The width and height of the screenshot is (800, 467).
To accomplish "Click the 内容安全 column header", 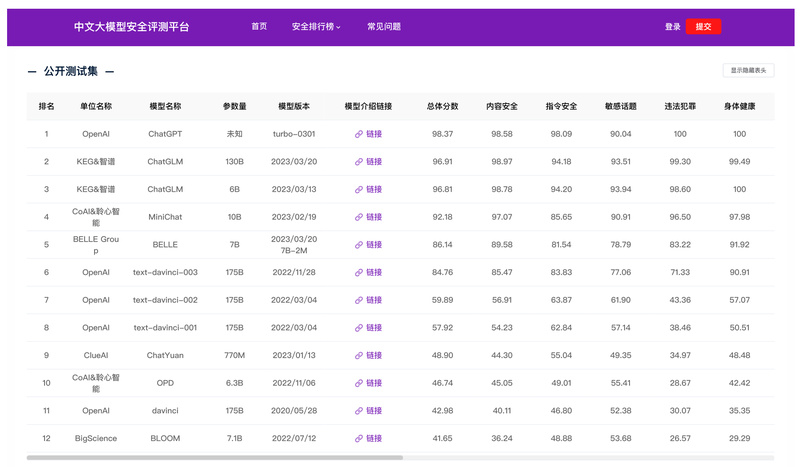I will pyautogui.click(x=502, y=106).
